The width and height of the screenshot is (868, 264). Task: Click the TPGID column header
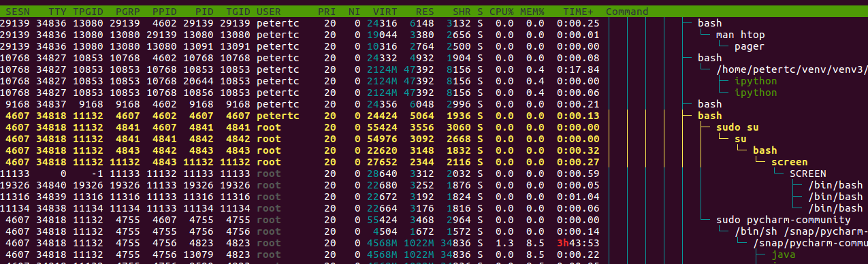88,12
